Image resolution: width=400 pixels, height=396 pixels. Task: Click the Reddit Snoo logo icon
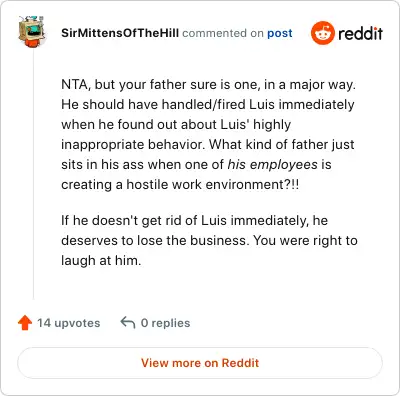pos(323,33)
